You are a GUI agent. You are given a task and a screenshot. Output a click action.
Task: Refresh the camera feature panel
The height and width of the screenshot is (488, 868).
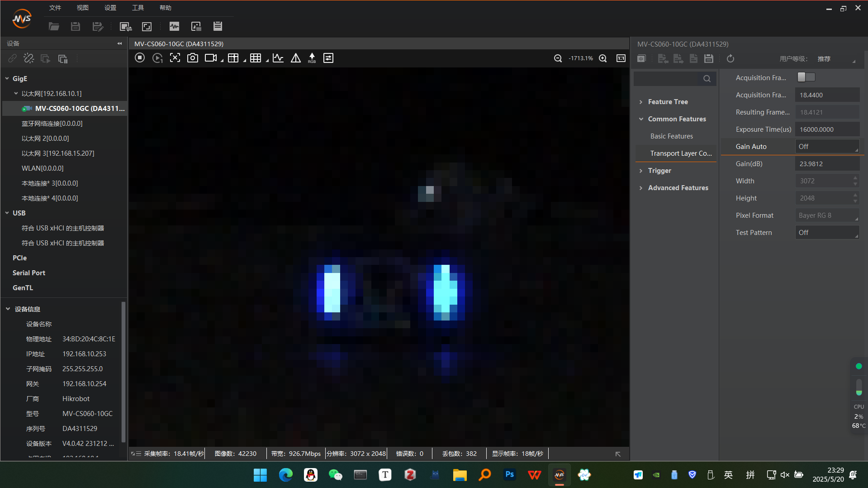730,59
